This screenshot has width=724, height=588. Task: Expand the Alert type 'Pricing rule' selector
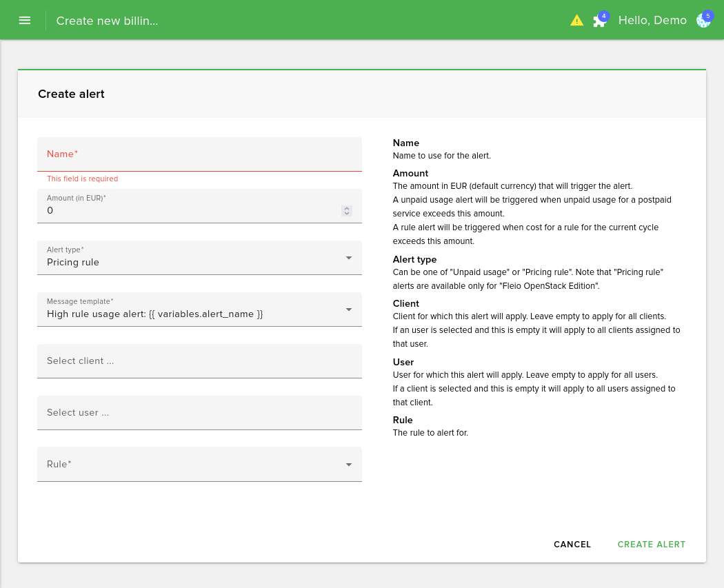[x=193, y=262]
